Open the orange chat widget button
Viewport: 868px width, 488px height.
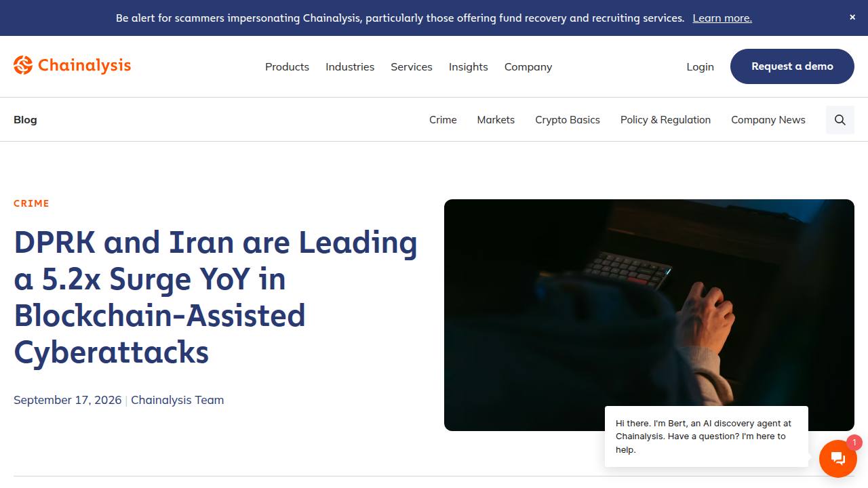838,459
